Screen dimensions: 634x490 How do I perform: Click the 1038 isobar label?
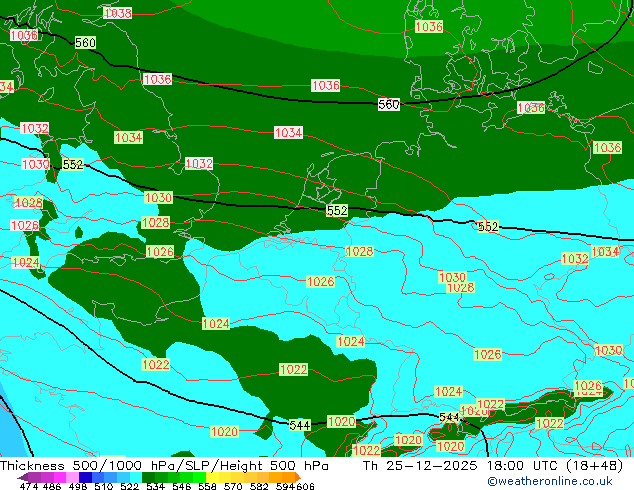tap(118, 13)
